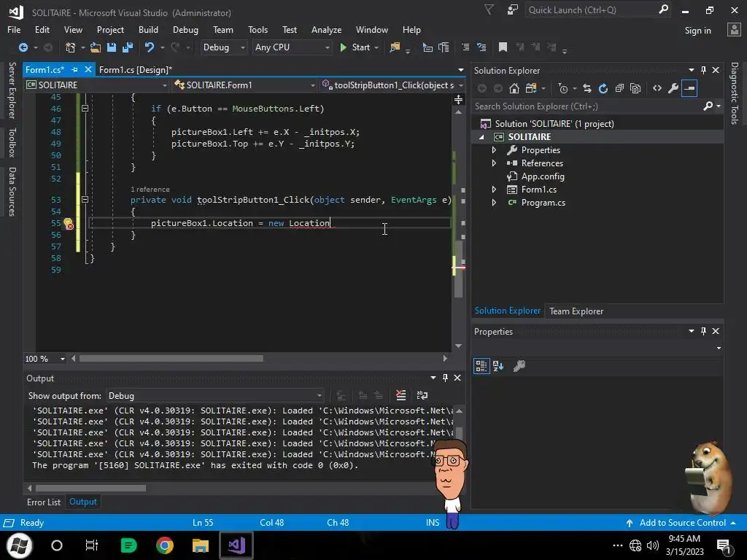The image size is (747, 560).
Task: Toggle Categorized view in the Properties panel
Action: [481, 366]
